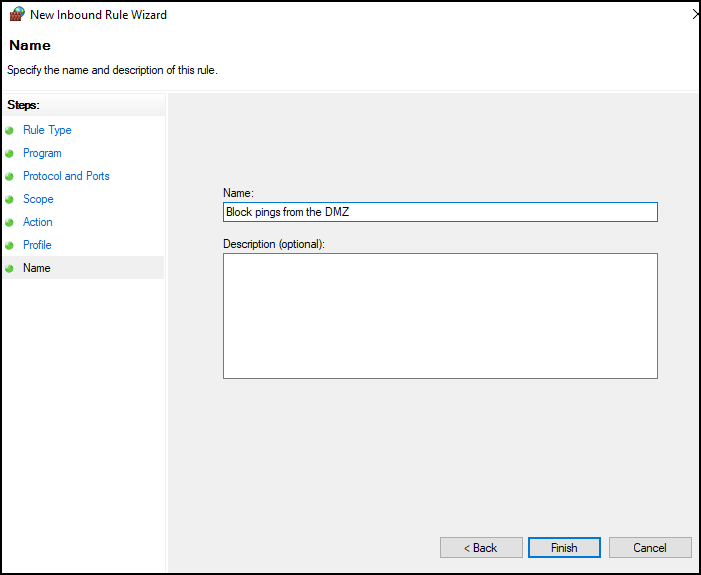Image resolution: width=701 pixels, height=575 pixels.
Task: Open the Profile step
Action: coord(37,245)
